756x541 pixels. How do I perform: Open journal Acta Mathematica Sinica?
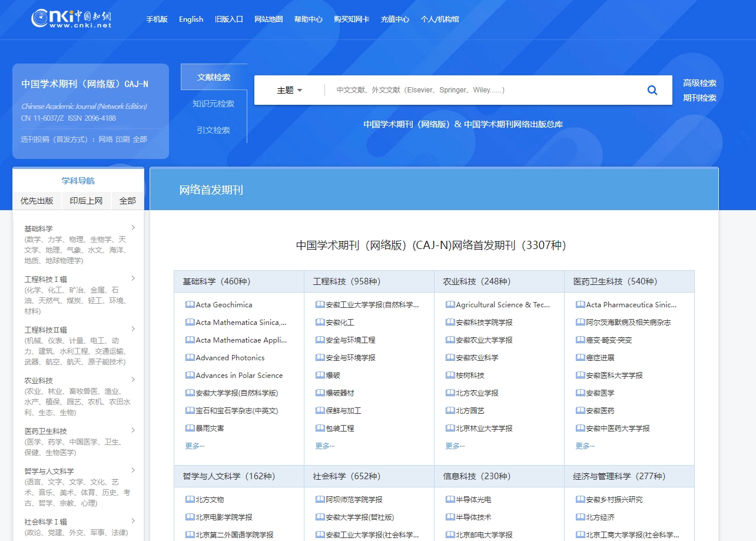coord(241,323)
